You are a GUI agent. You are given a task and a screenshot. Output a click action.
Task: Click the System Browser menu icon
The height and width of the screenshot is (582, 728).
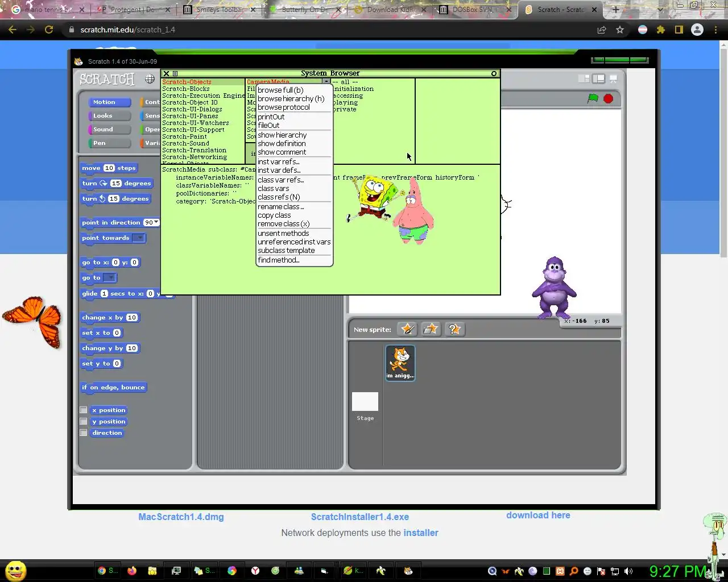point(175,73)
